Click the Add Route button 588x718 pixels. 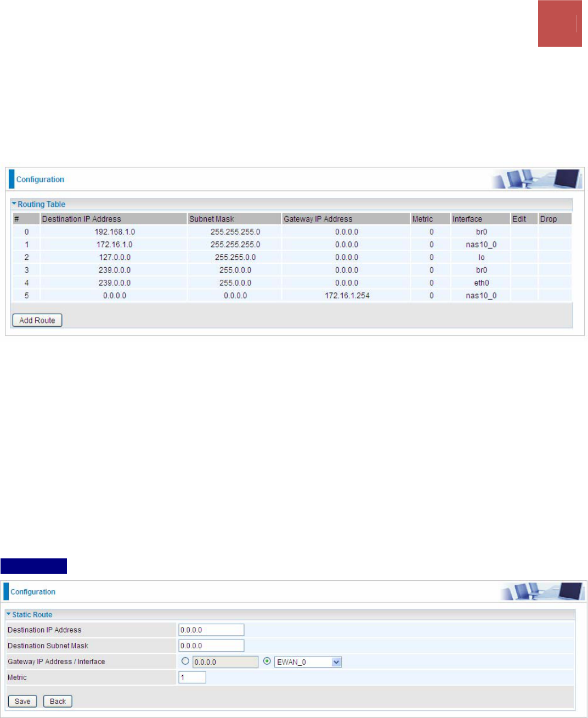click(37, 320)
